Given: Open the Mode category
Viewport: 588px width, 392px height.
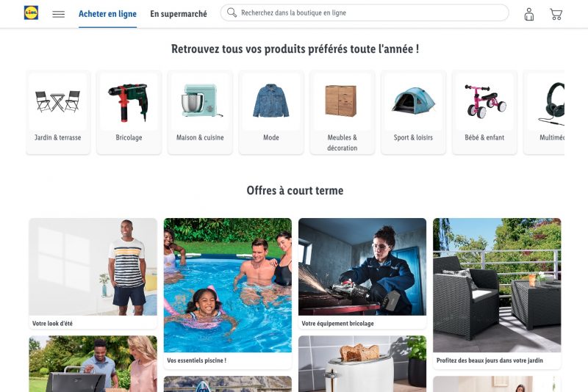Looking at the screenshot, I should pyautogui.click(x=271, y=112).
